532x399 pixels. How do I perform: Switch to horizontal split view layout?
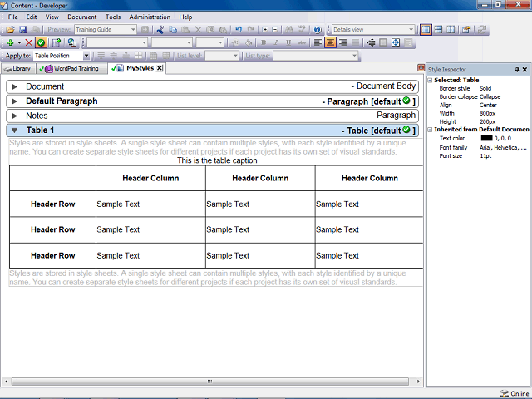[x=438, y=30]
